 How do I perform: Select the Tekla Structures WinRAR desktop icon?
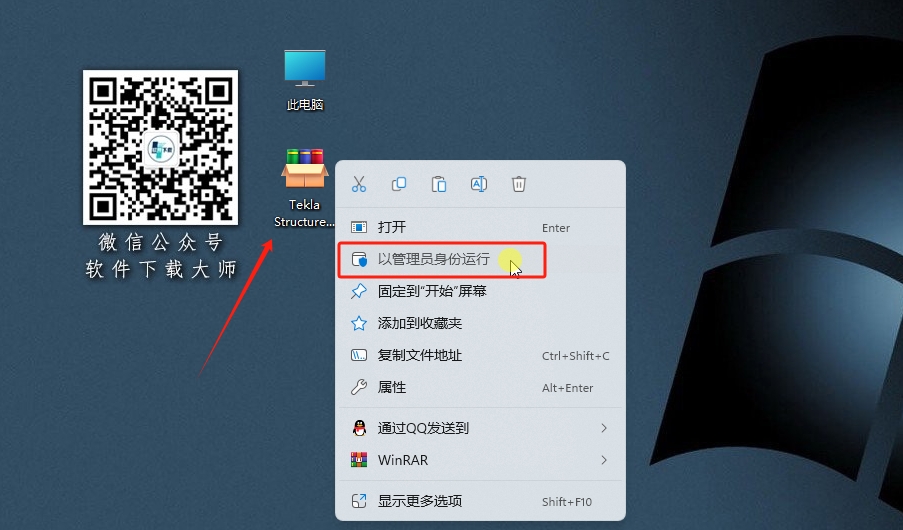304,188
